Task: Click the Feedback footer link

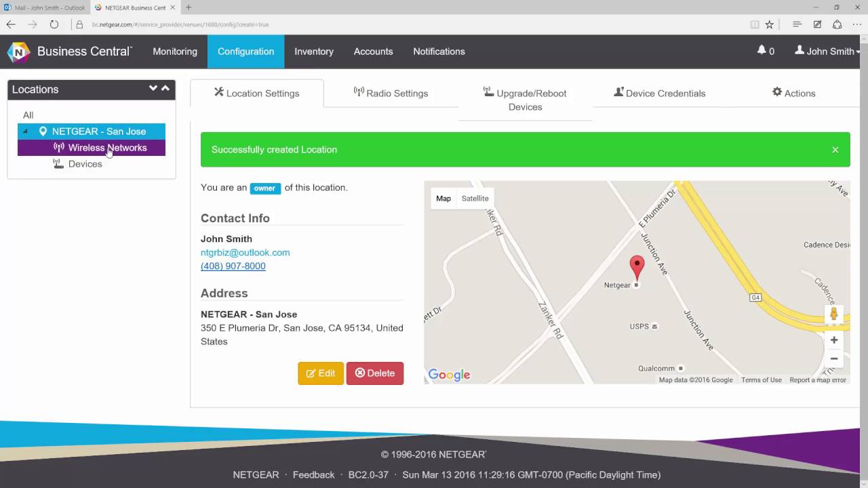Action: click(x=313, y=475)
